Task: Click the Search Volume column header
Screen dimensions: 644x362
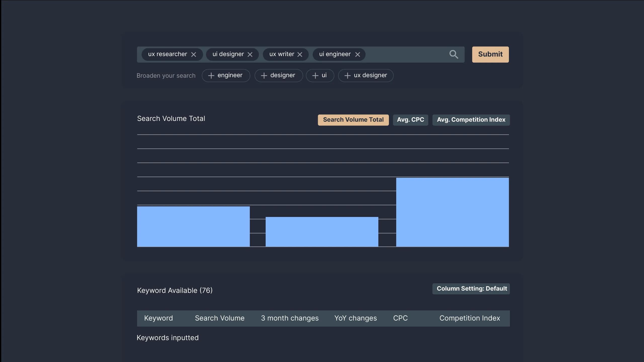Action: 219,318
